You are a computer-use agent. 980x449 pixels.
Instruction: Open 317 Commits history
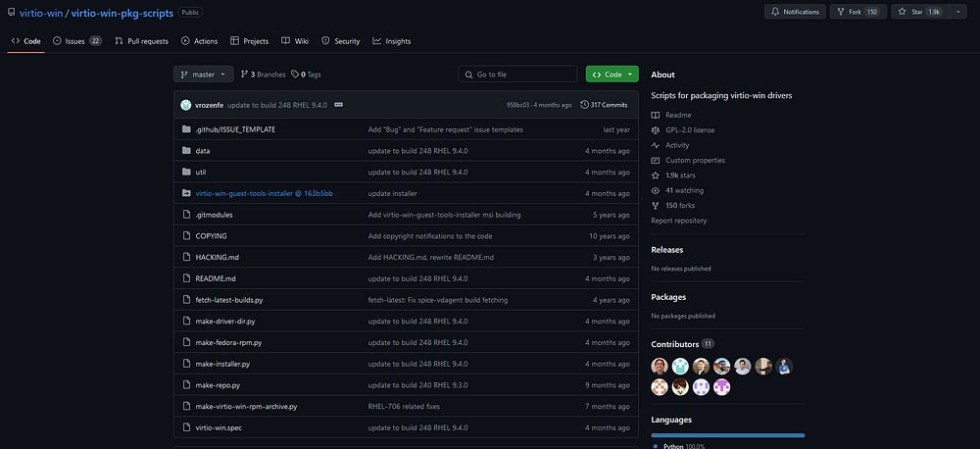point(604,105)
